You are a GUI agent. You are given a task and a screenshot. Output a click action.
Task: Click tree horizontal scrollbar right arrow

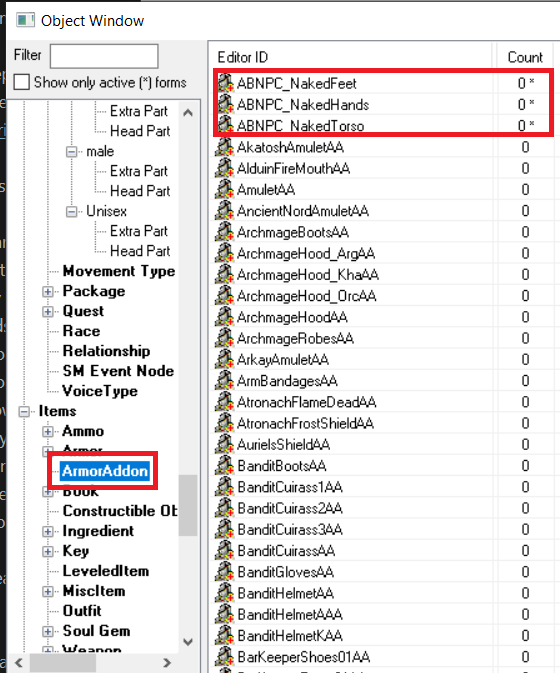pyautogui.click(x=167, y=663)
